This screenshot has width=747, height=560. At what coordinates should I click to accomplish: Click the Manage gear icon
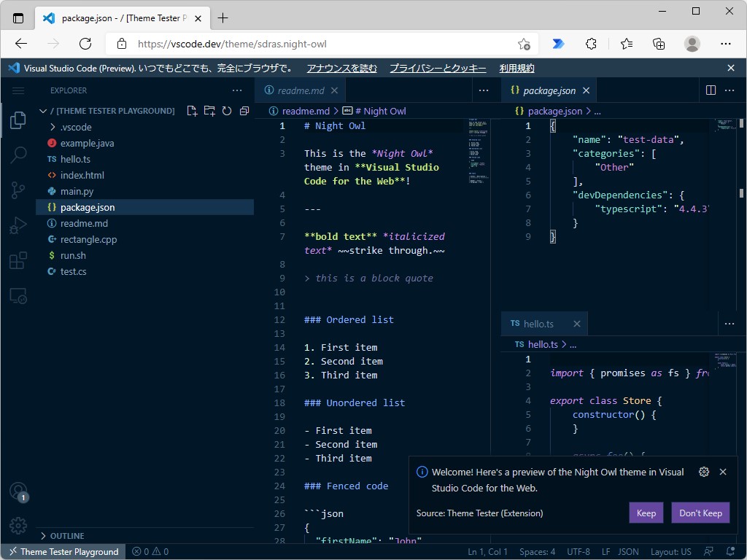pyautogui.click(x=18, y=525)
